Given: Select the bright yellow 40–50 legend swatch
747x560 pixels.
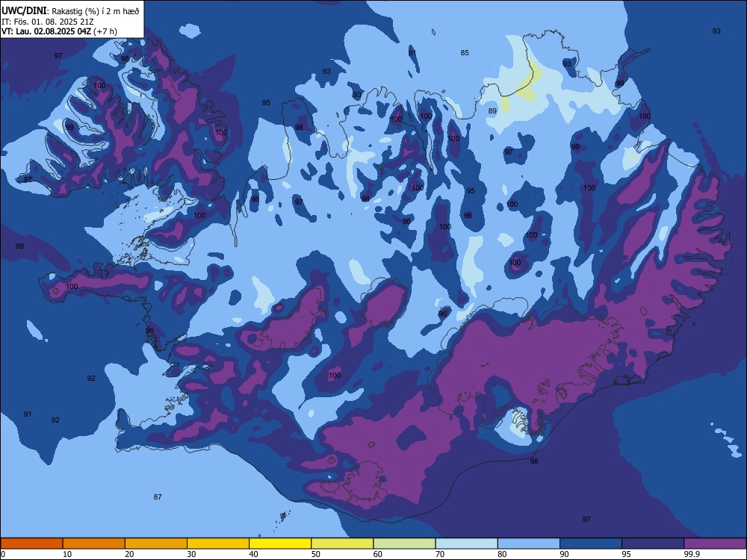Looking at the screenshot, I should pos(280,544).
